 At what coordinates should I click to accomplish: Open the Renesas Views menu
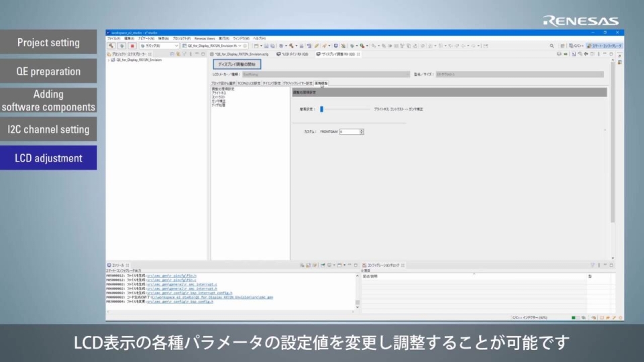[x=205, y=38]
